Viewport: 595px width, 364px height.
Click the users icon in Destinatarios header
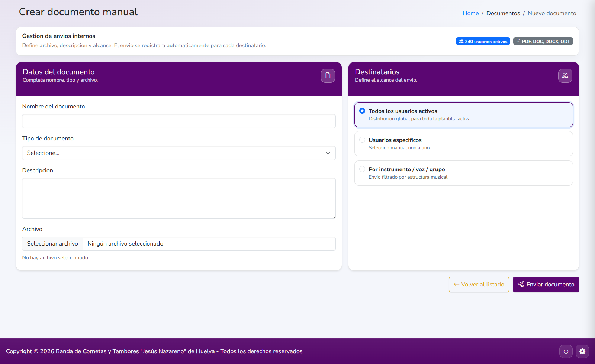coord(565,76)
